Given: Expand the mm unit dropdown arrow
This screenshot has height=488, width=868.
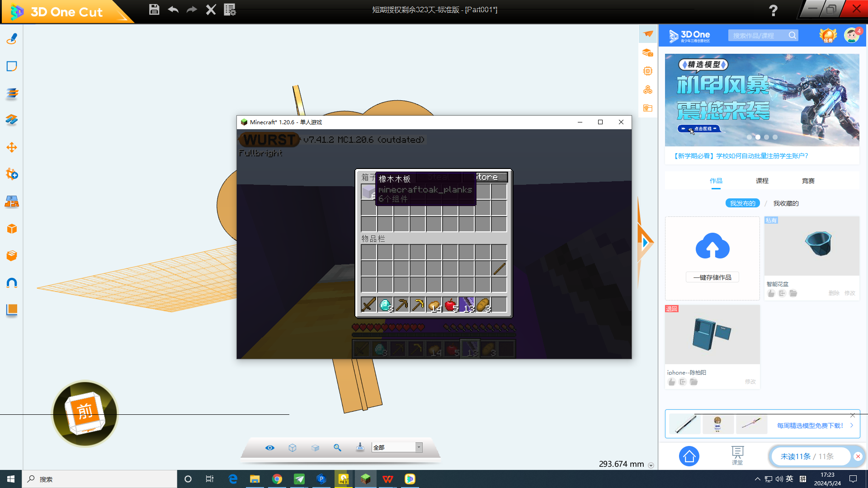Looking at the screenshot, I should pos(651,465).
